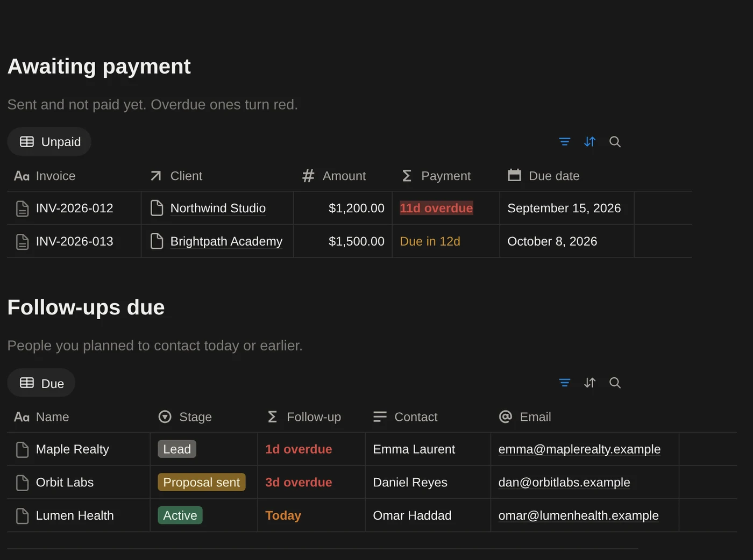Open the Northwind Studio client page

tap(218, 208)
